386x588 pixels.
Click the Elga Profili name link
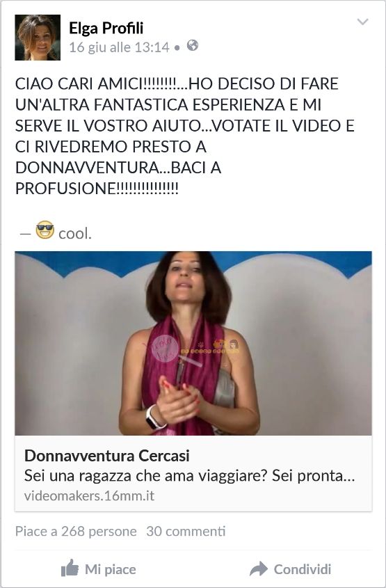(106, 28)
